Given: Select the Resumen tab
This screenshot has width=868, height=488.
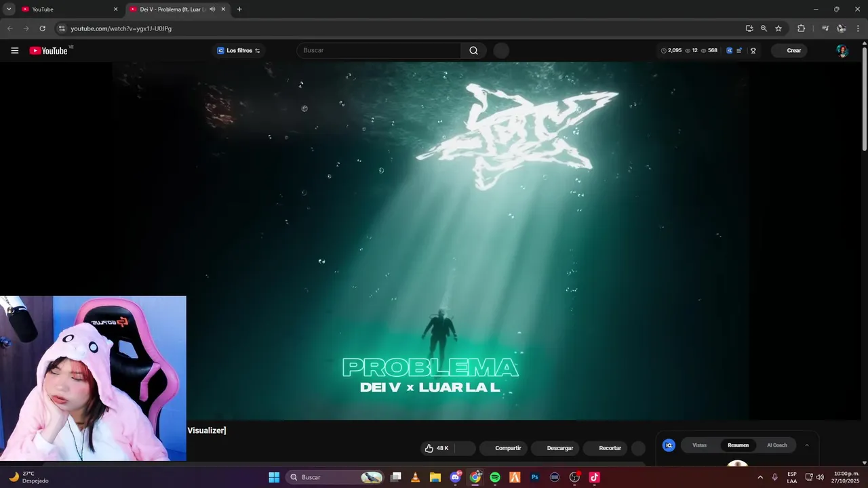Looking at the screenshot, I should click(x=738, y=445).
